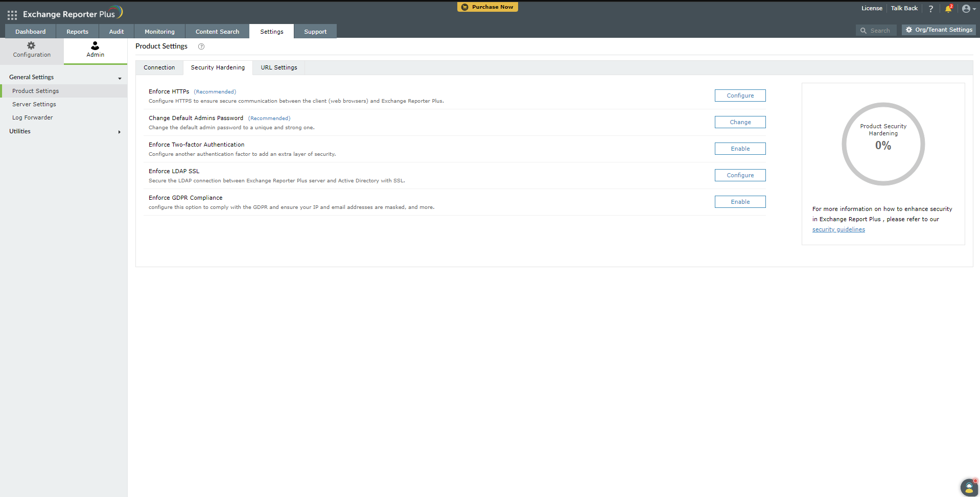The width and height of the screenshot is (980, 497).
Task: Open Log Forwarder in the sidebar
Action: coord(33,117)
